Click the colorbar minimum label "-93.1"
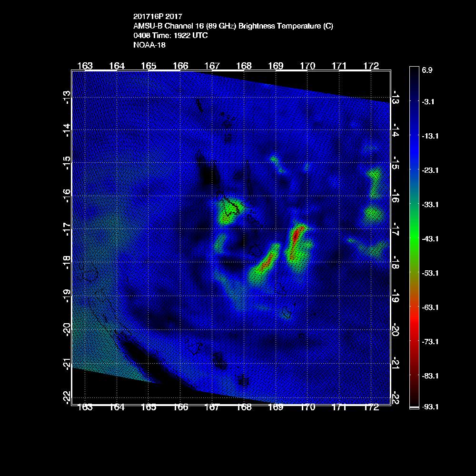The height and width of the screenshot is (476, 476). click(430, 407)
